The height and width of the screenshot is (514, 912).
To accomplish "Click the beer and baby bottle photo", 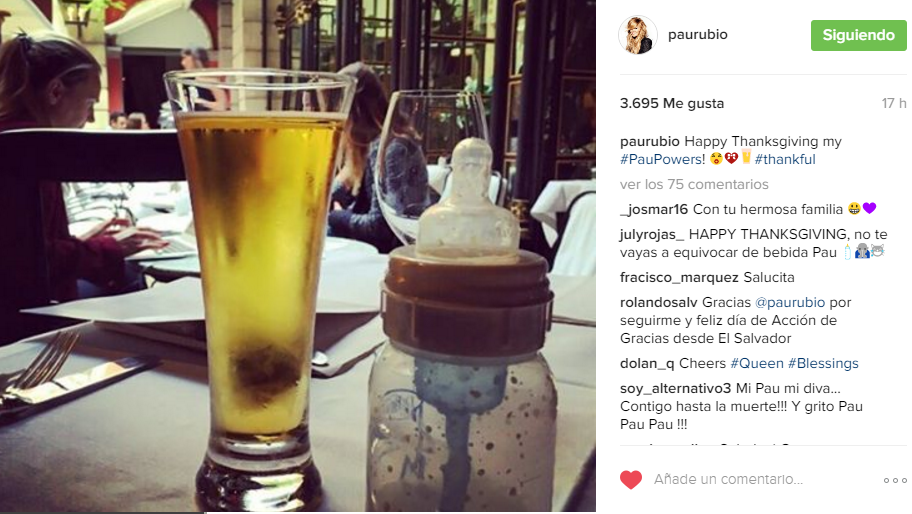I will 298,256.
